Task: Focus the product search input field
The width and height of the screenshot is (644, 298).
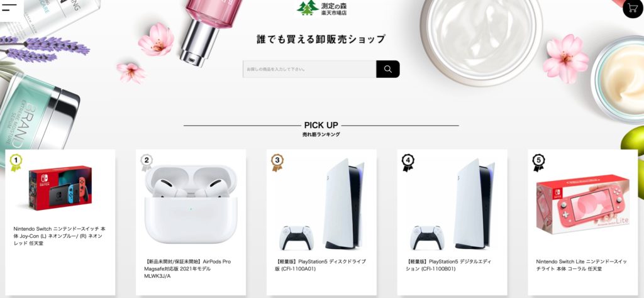Action: [309, 69]
